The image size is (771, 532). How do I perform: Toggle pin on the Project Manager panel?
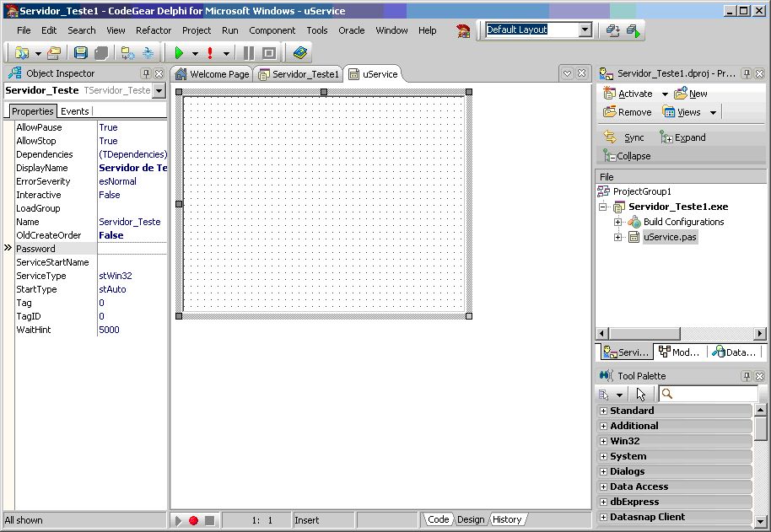tap(747, 74)
